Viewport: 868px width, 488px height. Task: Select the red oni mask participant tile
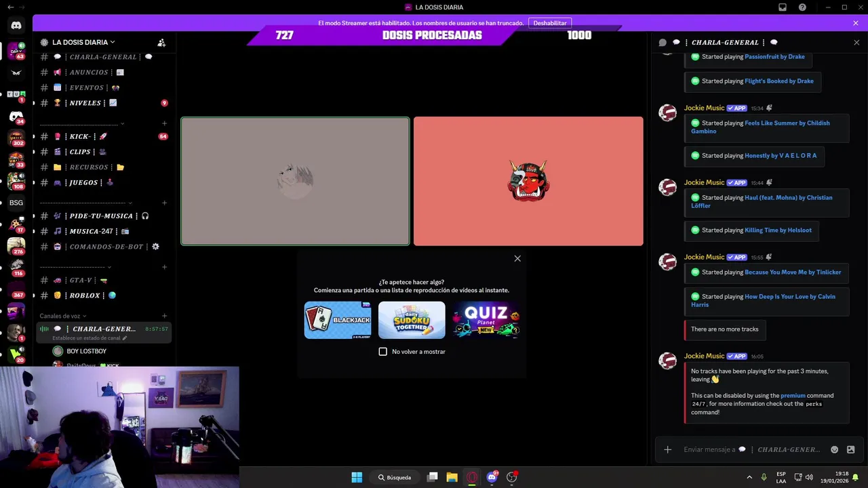(x=528, y=181)
